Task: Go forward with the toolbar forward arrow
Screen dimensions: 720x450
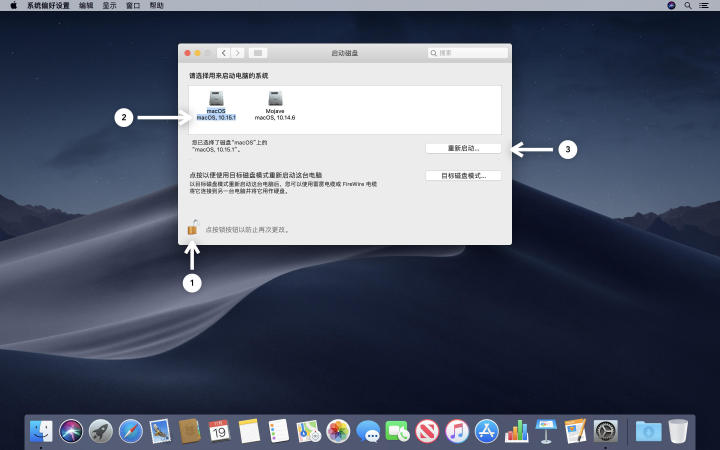Action: coord(237,53)
